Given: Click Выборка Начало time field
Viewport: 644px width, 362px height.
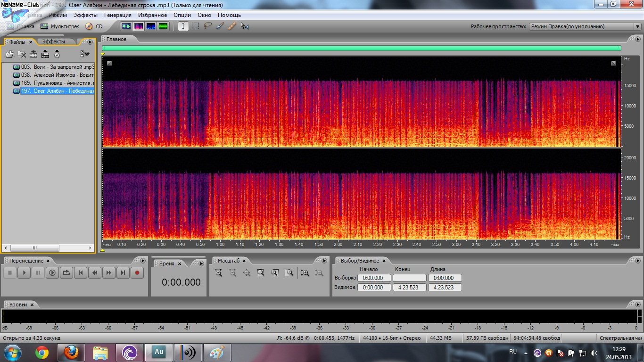Looking at the screenshot, I should click(x=374, y=278).
